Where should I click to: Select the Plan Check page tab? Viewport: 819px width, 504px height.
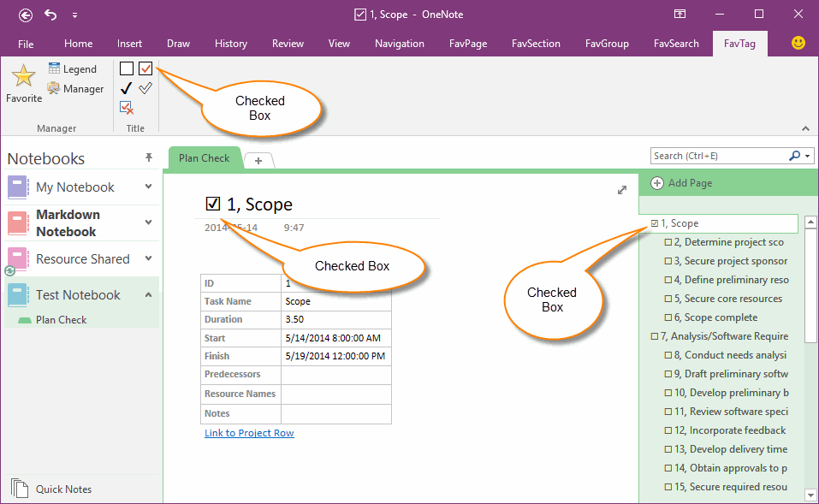[x=204, y=157]
